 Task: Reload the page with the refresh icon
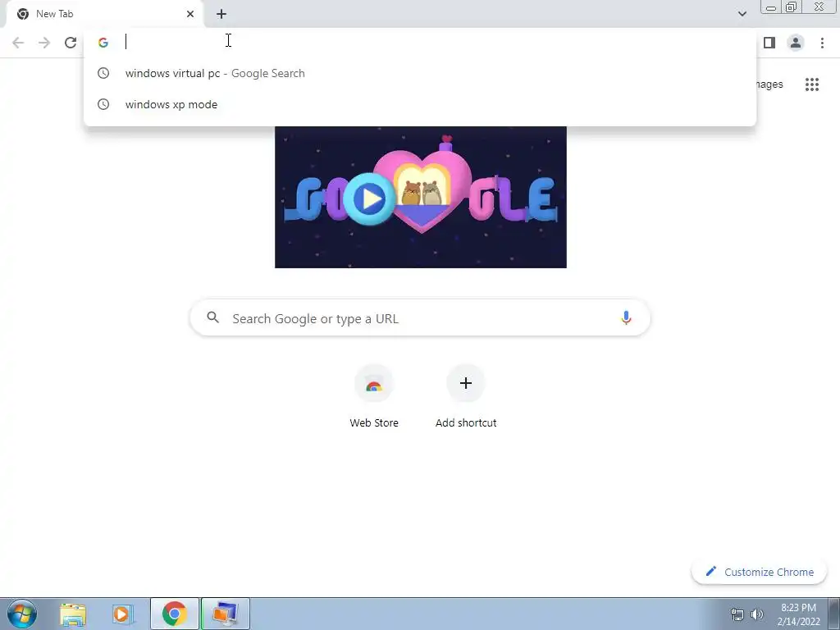(x=71, y=43)
